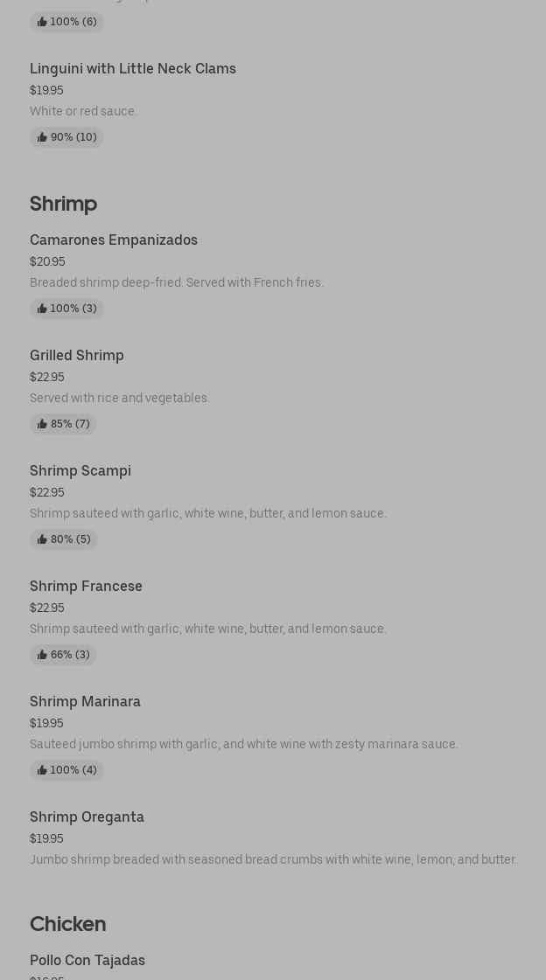Open the Grilled Shrimp dish

click(77, 355)
